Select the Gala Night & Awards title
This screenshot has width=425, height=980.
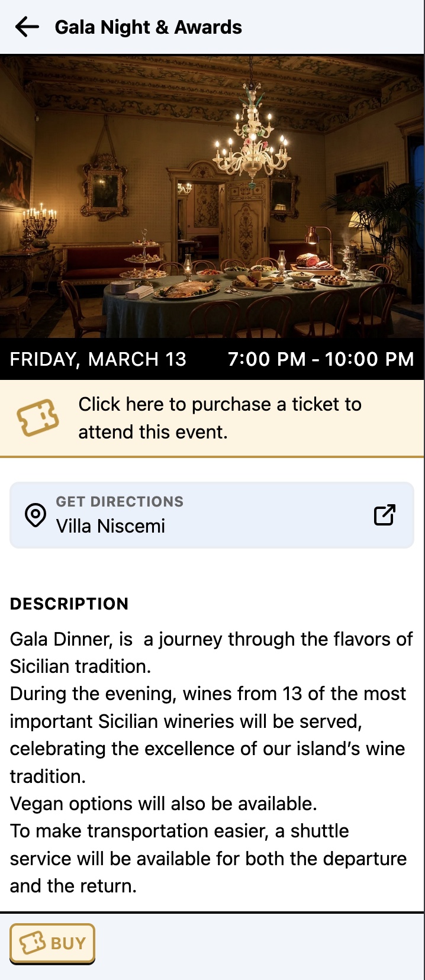148,27
